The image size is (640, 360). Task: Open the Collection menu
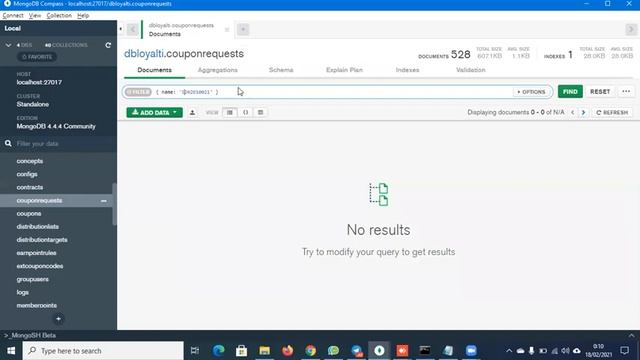pos(59,16)
